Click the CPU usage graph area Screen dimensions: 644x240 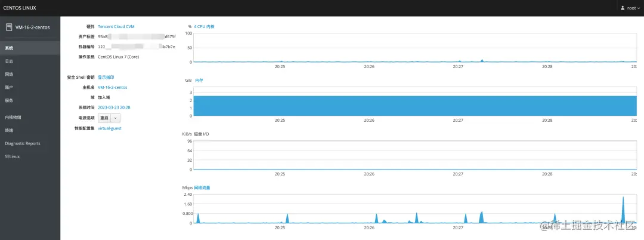point(415,47)
